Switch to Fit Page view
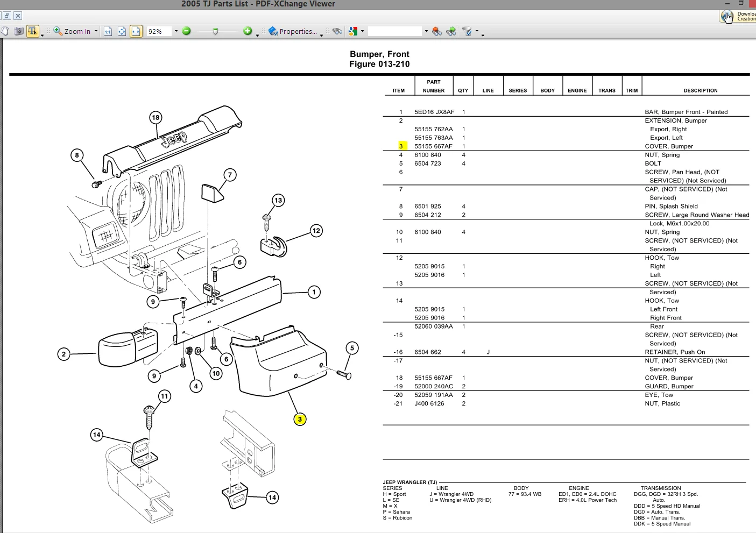Viewport: 756px width, 533px height. coord(122,31)
